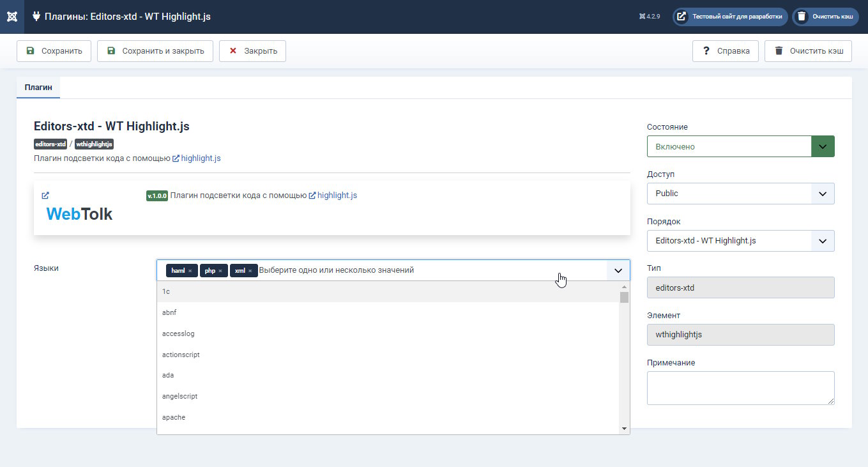Open the Доступ Public dropdown
The width and height of the screenshot is (868, 467).
[741, 194]
